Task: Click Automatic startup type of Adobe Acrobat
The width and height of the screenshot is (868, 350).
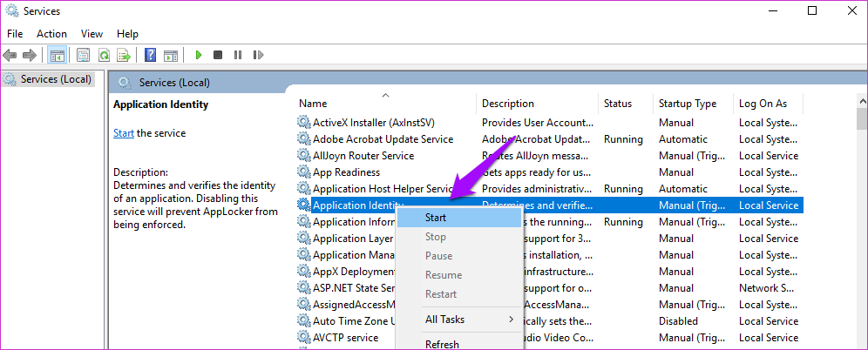Action: pos(683,138)
